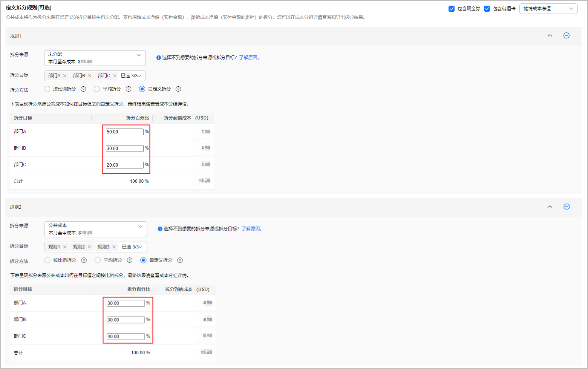Click the 了解原因 link in Rule 1
Screen dimensions: 588x369
[x=248, y=58]
